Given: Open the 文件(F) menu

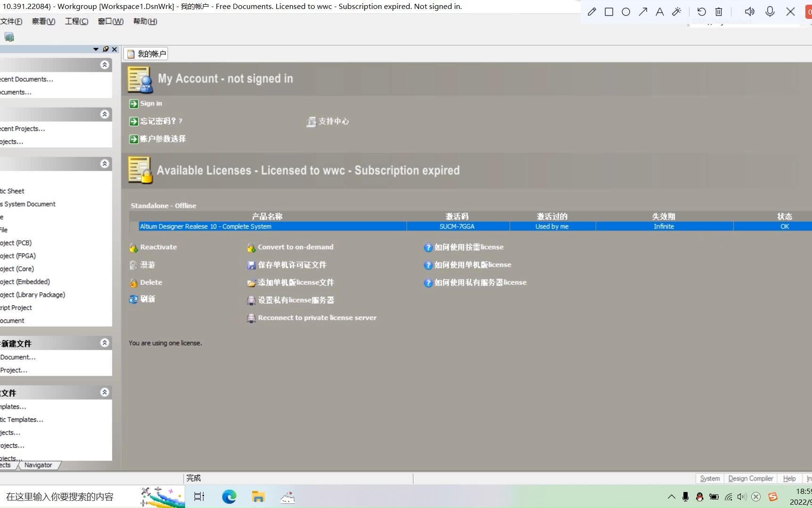Looking at the screenshot, I should (x=11, y=21).
